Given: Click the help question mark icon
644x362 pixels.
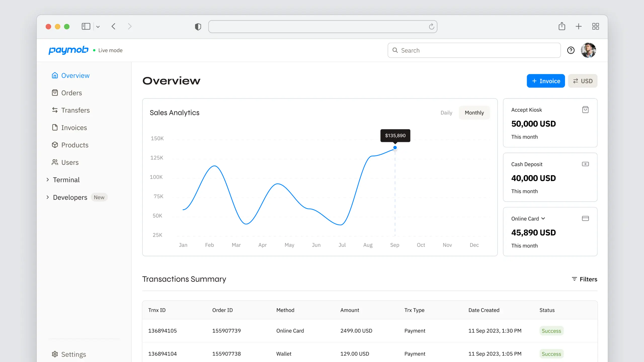Looking at the screenshot, I should coord(571,50).
